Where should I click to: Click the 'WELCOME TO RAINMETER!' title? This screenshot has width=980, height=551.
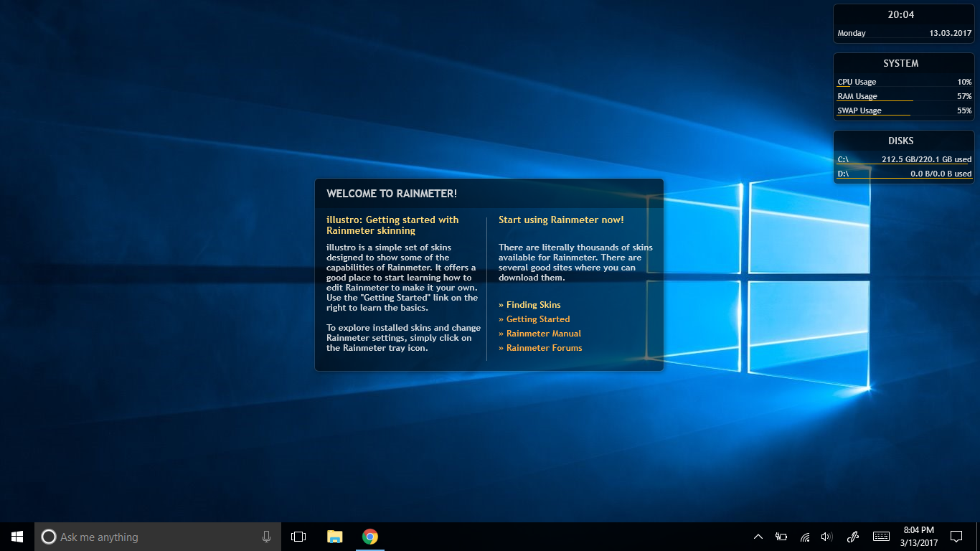tap(392, 194)
